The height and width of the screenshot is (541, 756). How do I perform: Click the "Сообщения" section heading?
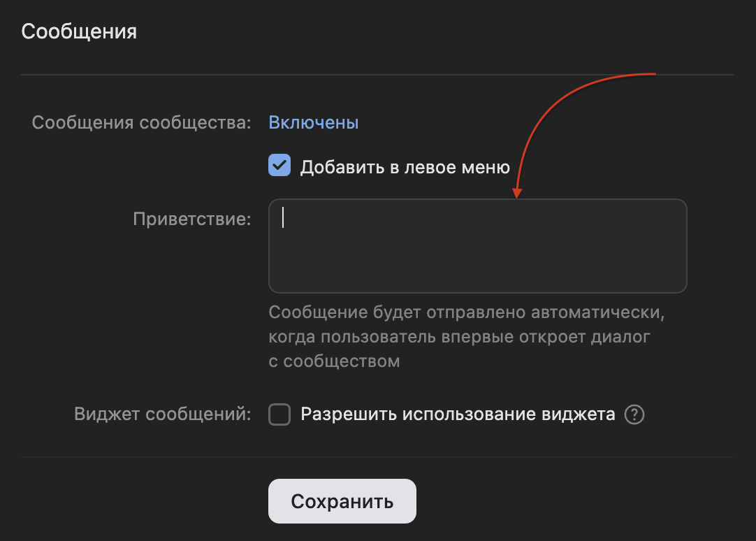(x=79, y=31)
